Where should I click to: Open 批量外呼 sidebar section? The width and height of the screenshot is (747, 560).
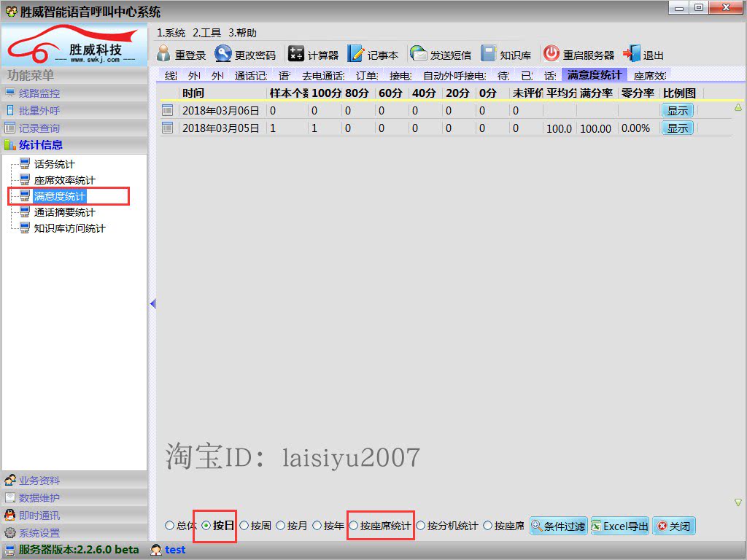(x=74, y=111)
